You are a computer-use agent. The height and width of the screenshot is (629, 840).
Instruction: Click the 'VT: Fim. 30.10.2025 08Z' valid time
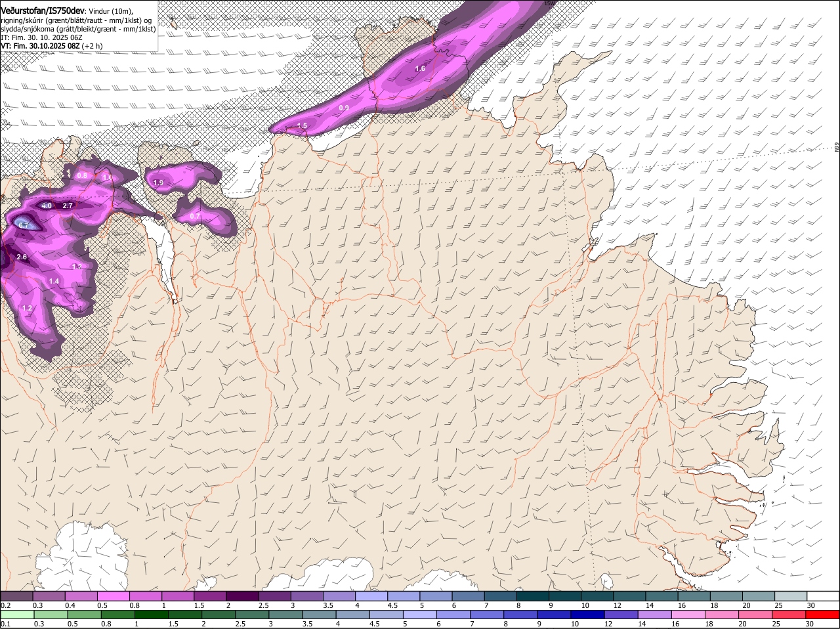(40, 46)
